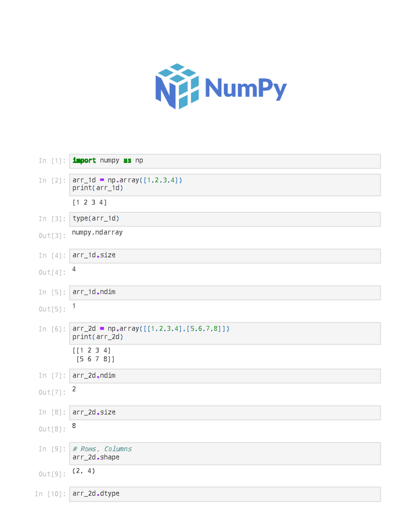The image size is (411, 532).
Task: Select the arr_2d.size code cell
Action: [x=225, y=412]
